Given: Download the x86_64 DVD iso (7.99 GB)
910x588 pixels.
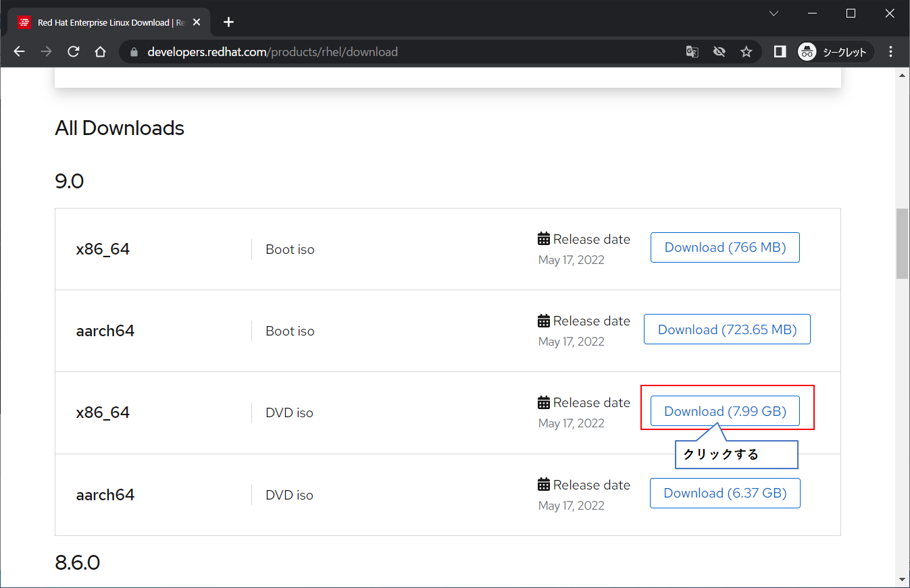Looking at the screenshot, I should click(x=725, y=411).
